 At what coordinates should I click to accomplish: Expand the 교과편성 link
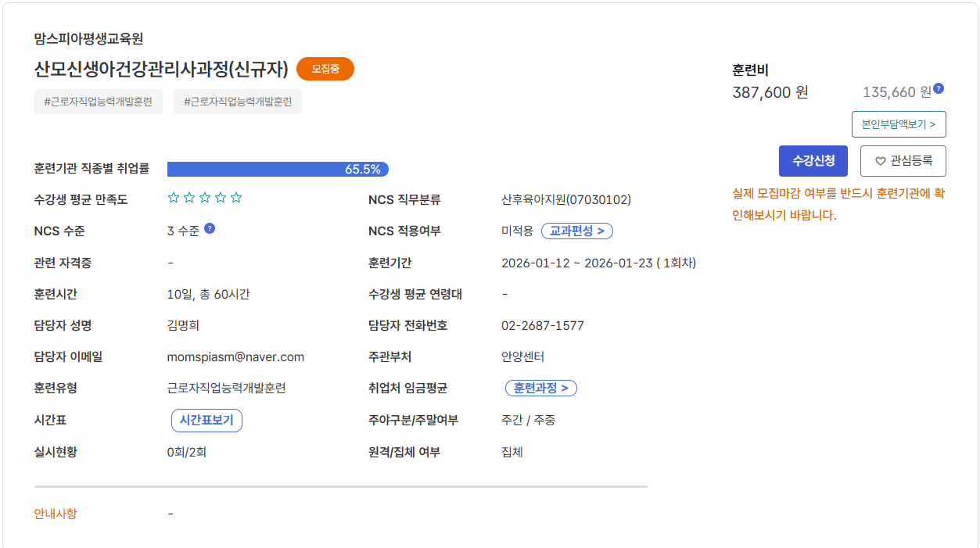(x=576, y=231)
